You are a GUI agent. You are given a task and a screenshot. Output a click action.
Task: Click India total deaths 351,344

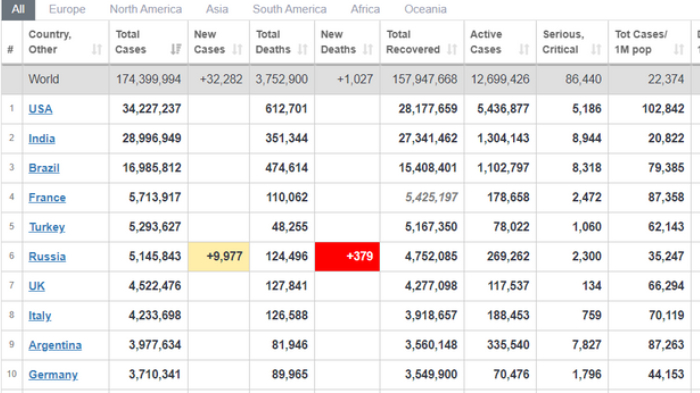coord(287,138)
